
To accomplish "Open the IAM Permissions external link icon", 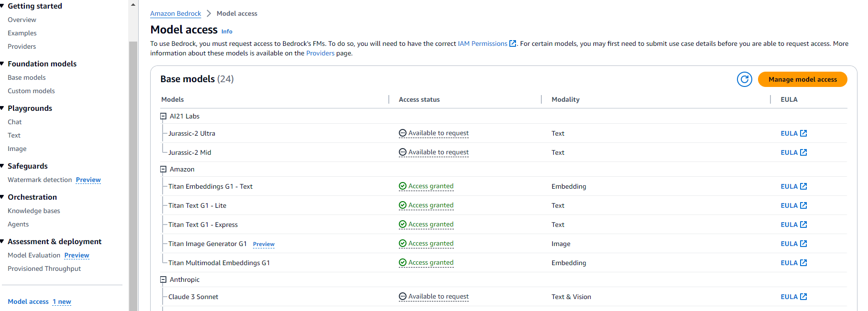I will click(x=513, y=43).
